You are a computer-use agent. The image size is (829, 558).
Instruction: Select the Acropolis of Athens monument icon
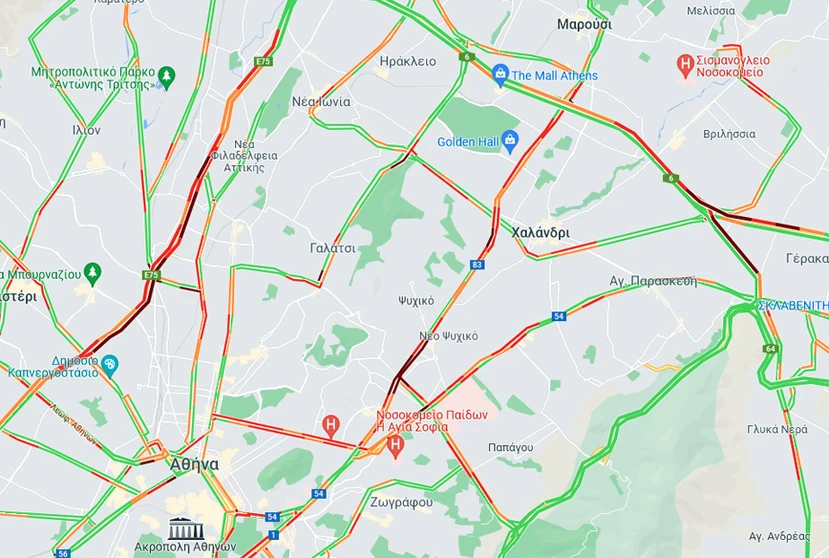tap(186, 528)
